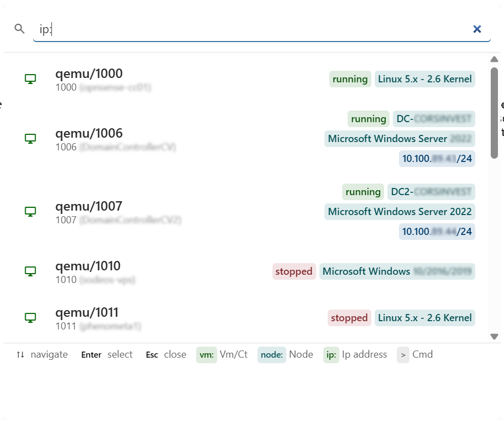
Task: Select the qemu/1000 result
Action: (246, 80)
